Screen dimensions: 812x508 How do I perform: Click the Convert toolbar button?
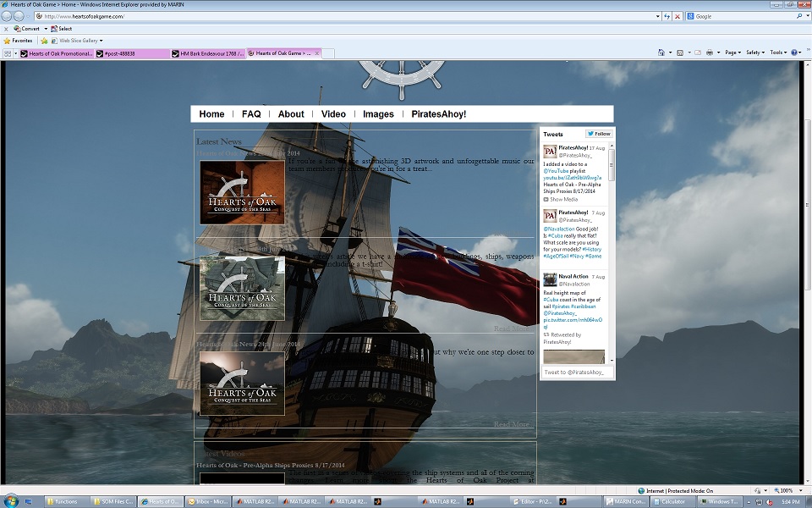tap(27, 29)
